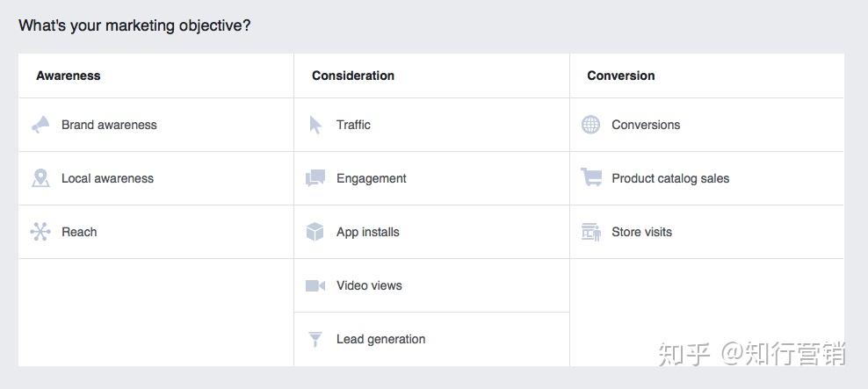Click the App installs box icon
Image resolution: width=868 pixels, height=389 pixels.
point(315,232)
